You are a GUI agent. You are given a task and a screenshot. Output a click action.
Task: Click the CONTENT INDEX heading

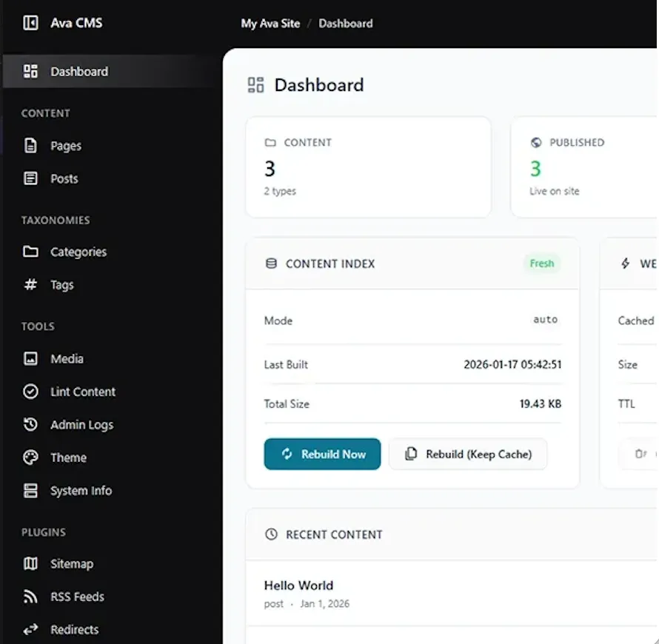point(330,264)
